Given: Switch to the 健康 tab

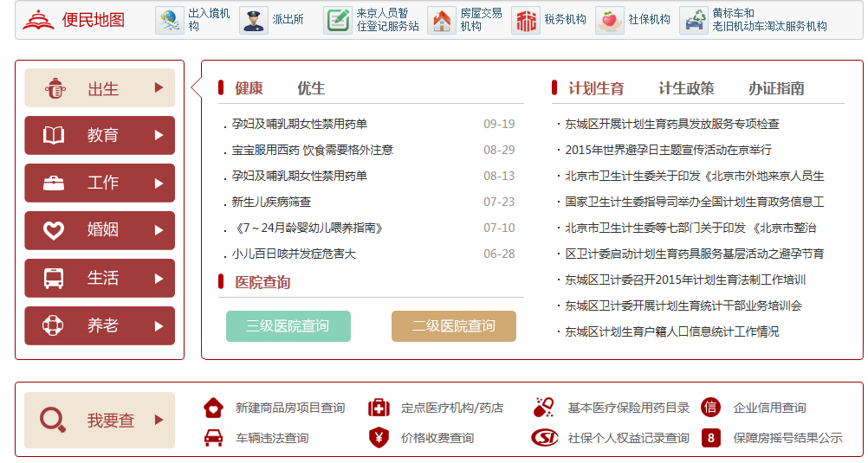Looking at the screenshot, I should tap(249, 88).
